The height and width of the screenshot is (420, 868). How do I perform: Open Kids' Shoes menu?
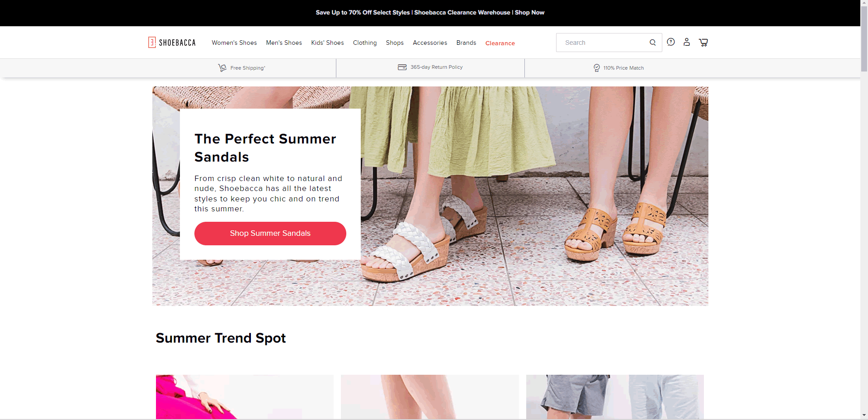(x=327, y=43)
